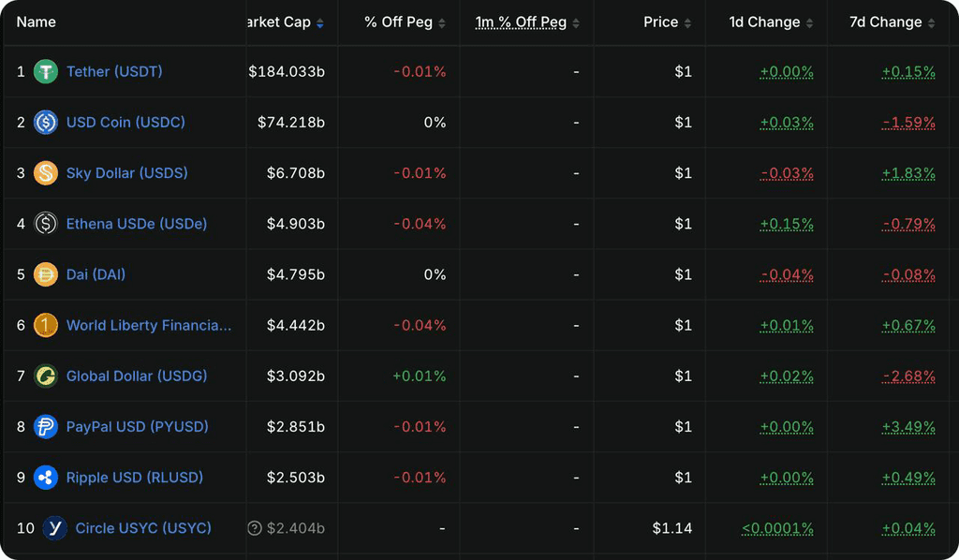The width and height of the screenshot is (959, 560).
Task: Sort by 7d Change column arrows
Action: pyautogui.click(x=931, y=23)
